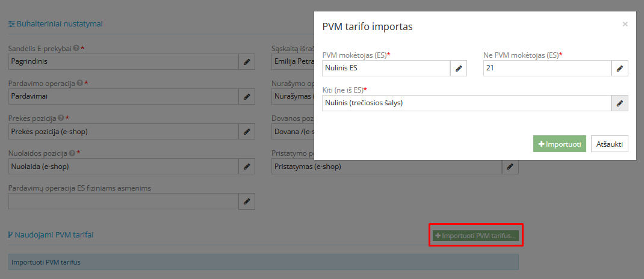Image resolution: width=644 pixels, height=279 pixels.
Task: Click pencil icon beside Pardavimai operation
Action: point(247,96)
